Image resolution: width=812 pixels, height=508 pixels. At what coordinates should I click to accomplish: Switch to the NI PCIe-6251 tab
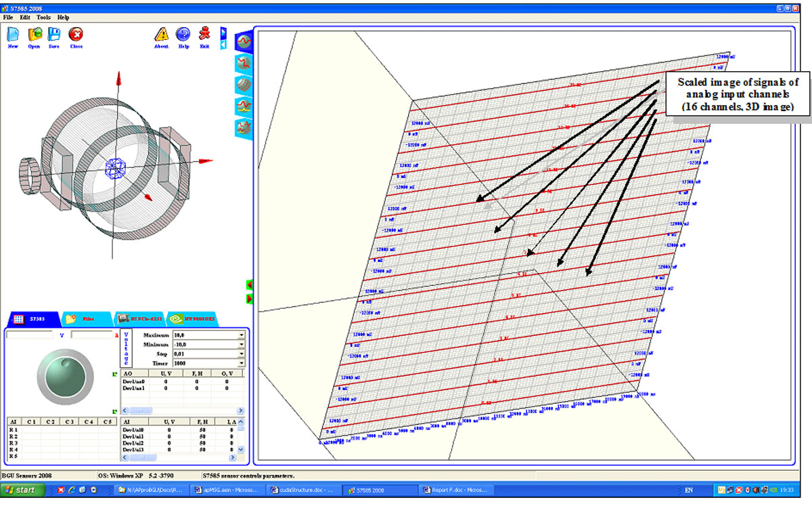(141, 318)
